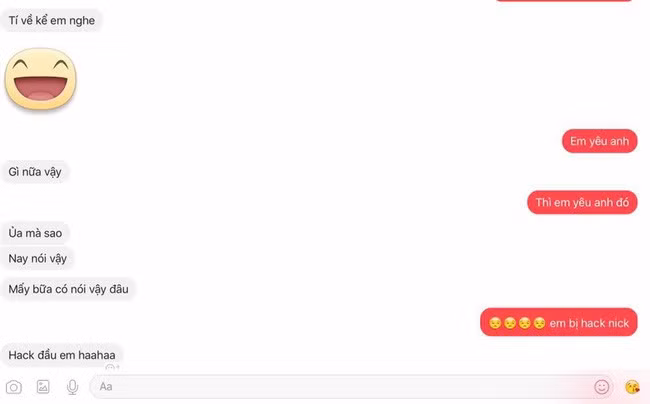
Task: Select the "Thì em yêu anh đó" bubble
Action: [x=582, y=202]
